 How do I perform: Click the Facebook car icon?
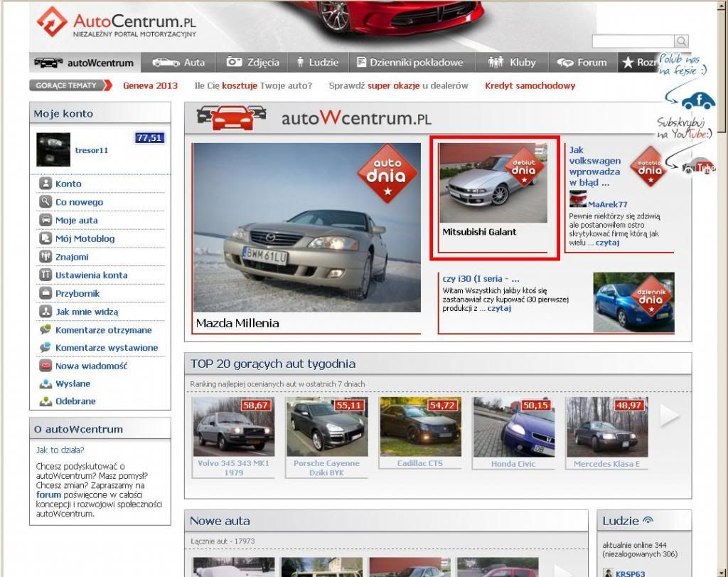699,101
